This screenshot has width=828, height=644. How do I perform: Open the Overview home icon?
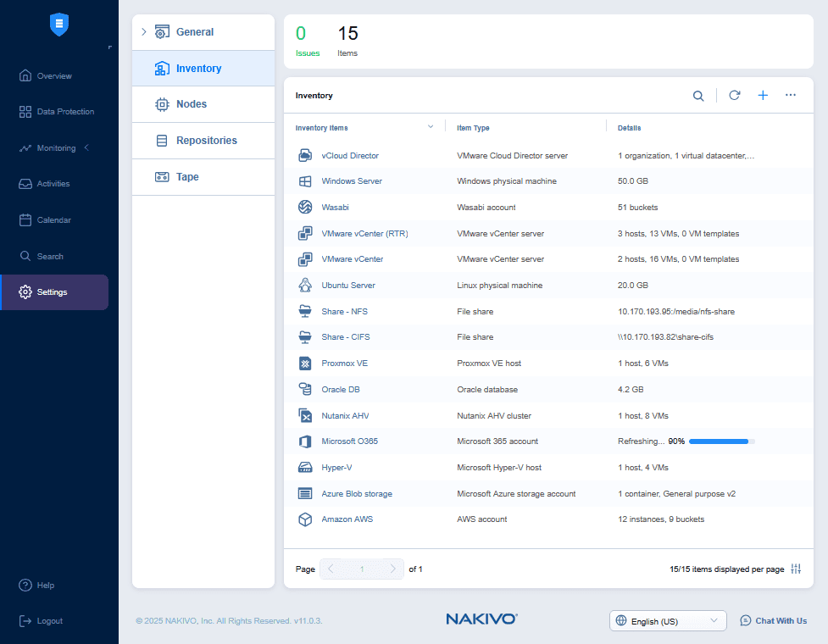(25, 75)
